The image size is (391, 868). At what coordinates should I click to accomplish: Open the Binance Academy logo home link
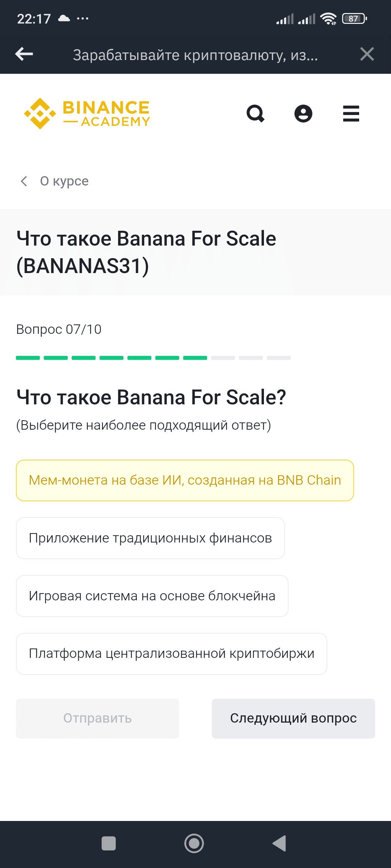(x=87, y=114)
